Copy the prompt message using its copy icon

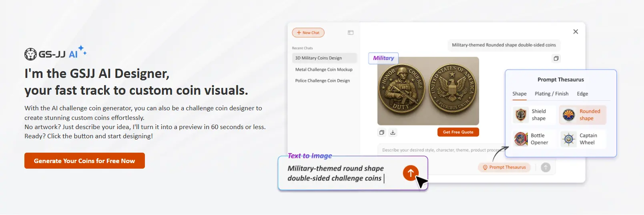point(556,59)
